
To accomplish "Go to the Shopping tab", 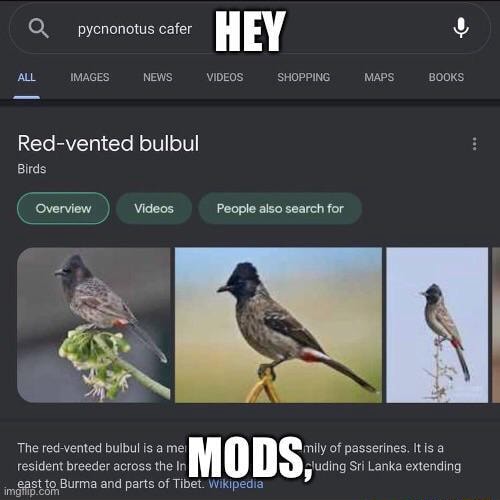I will tap(304, 77).
